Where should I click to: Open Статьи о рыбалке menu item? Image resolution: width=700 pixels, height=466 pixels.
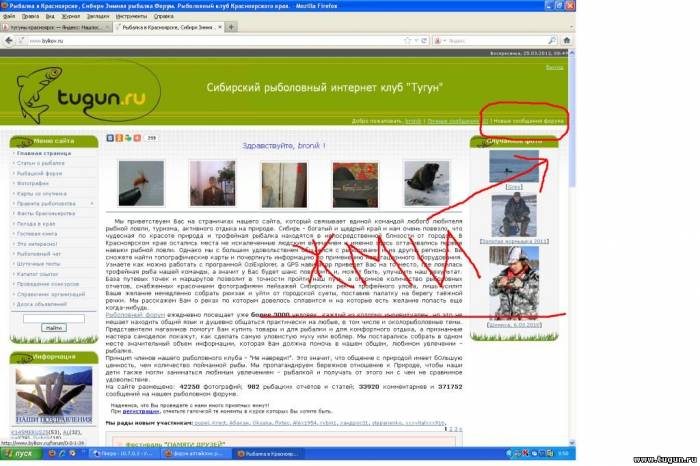point(41,163)
